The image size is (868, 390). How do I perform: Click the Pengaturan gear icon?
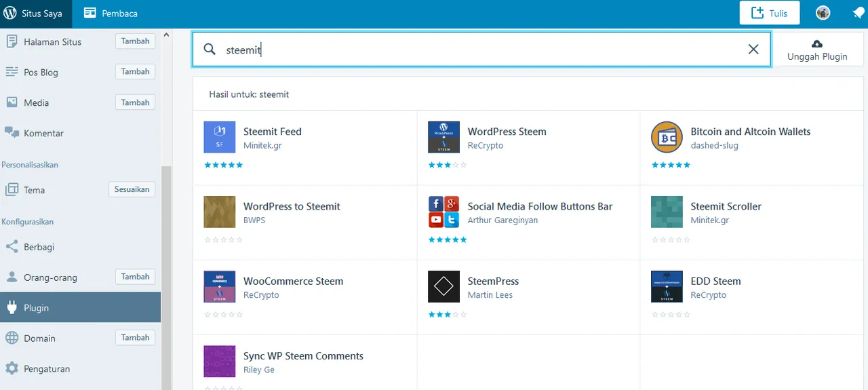(12, 368)
